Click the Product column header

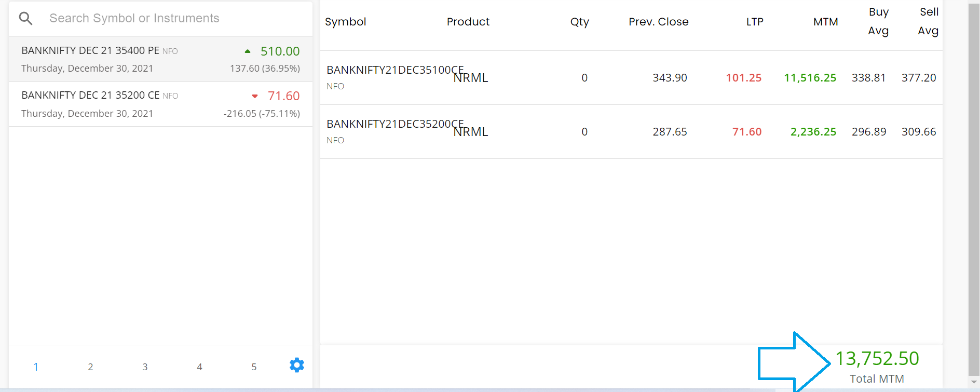tap(468, 22)
